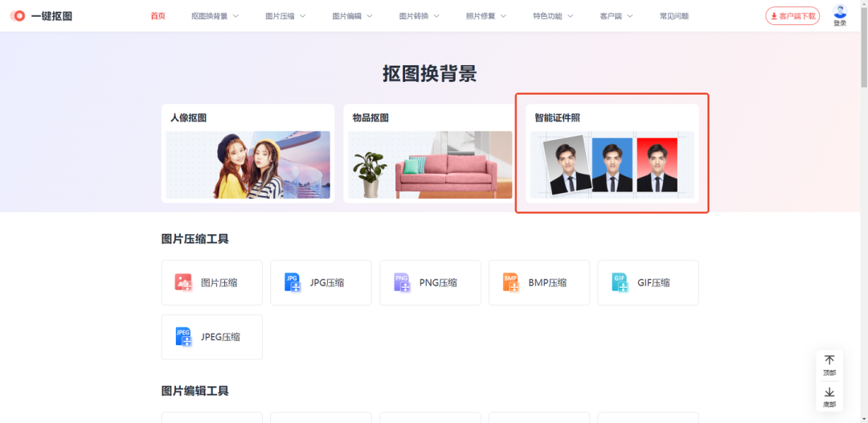This screenshot has width=868, height=423.
Task: Click the 物品抠图 title
Action: (x=371, y=118)
